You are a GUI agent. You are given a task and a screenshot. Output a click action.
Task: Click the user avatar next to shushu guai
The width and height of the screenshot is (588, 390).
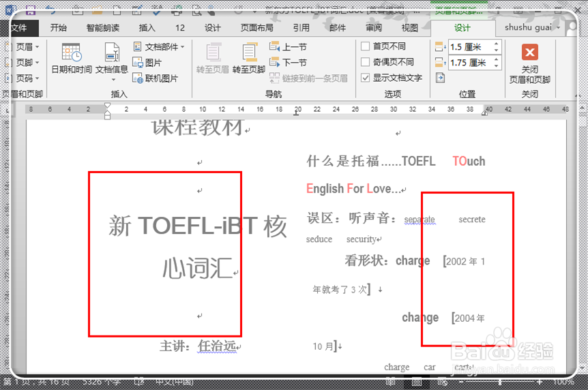tap(572, 27)
